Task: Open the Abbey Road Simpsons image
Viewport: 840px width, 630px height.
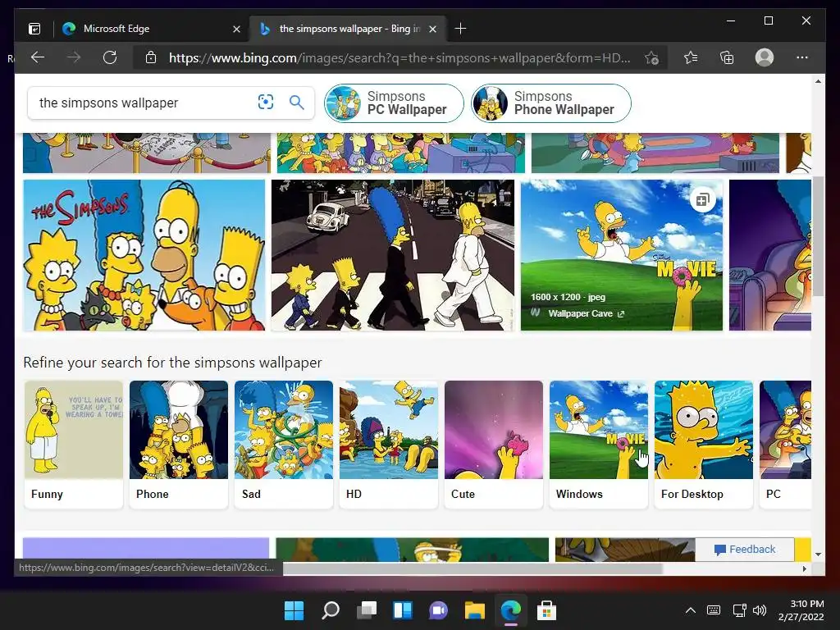Action: pyautogui.click(x=393, y=255)
